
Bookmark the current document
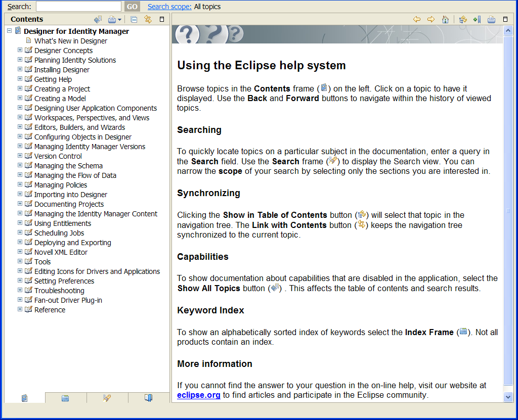[477, 20]
